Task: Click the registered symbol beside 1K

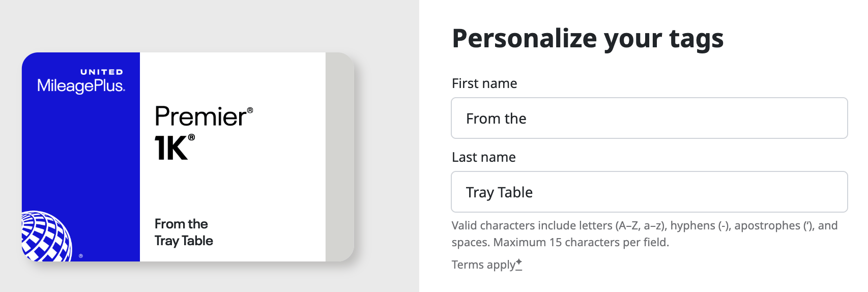Action: [191, 137]
